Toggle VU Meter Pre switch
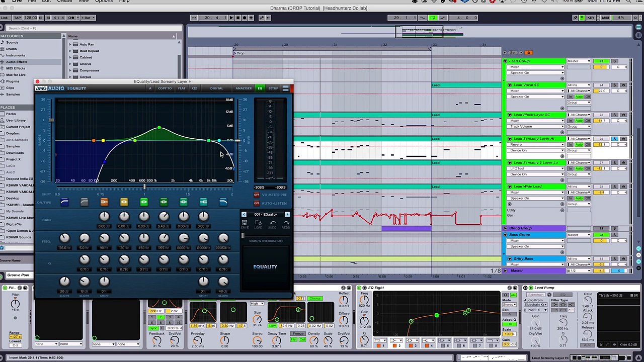 (x=257, y=195)
